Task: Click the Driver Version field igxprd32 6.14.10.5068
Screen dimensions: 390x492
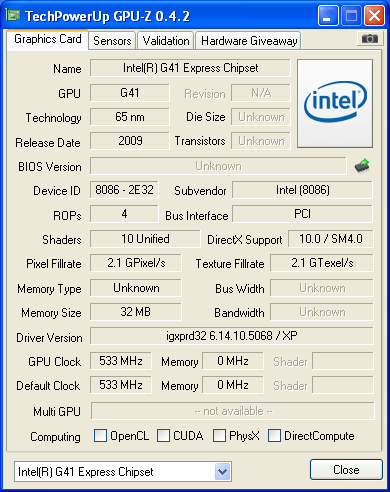Action: tap(232, 336)
